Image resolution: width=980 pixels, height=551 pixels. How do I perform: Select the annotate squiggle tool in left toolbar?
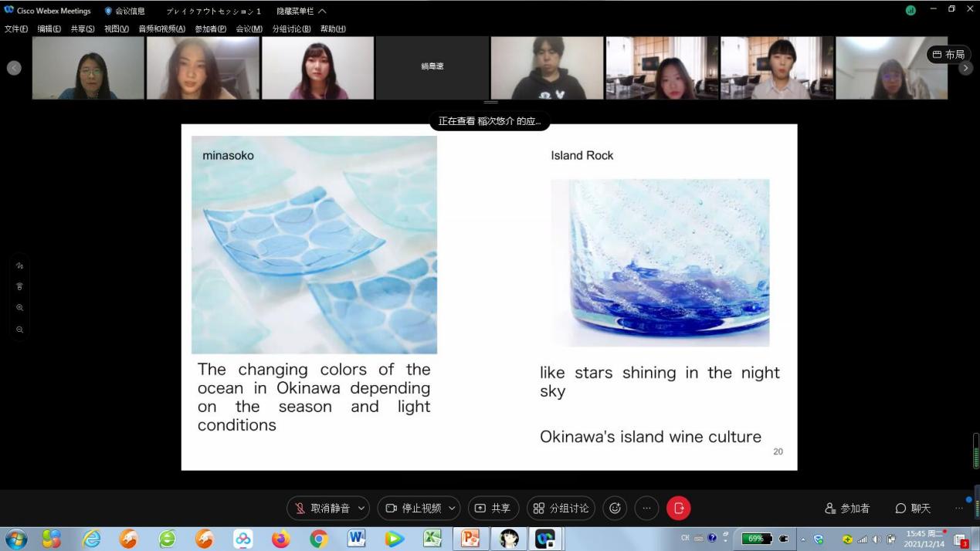click(19, 265)
